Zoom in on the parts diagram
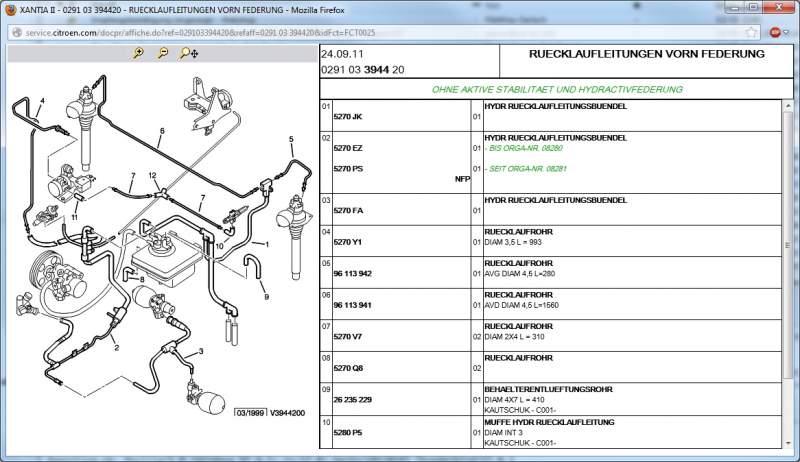The width and height of the screenshot is (800, 462). 138,53
